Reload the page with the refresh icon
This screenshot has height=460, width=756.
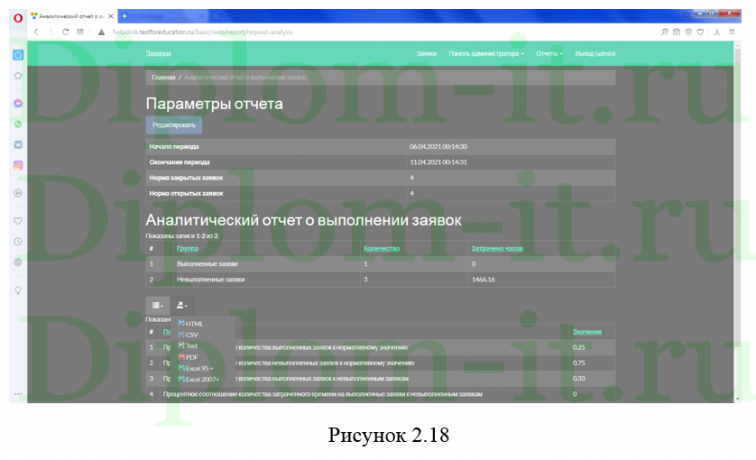pos(66,32)
